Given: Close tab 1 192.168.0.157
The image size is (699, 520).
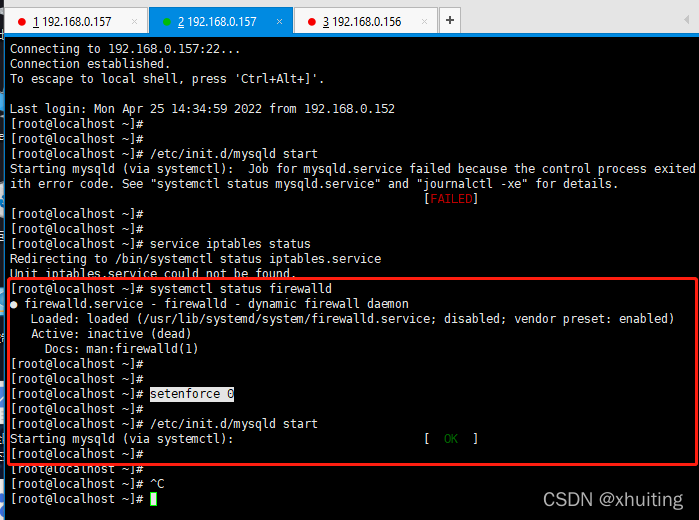Looking at the screenshot, I should click(x=134, y=21).
